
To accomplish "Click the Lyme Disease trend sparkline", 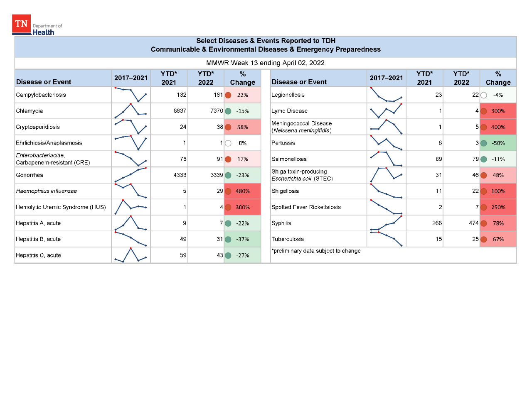I will coord(387,111).
